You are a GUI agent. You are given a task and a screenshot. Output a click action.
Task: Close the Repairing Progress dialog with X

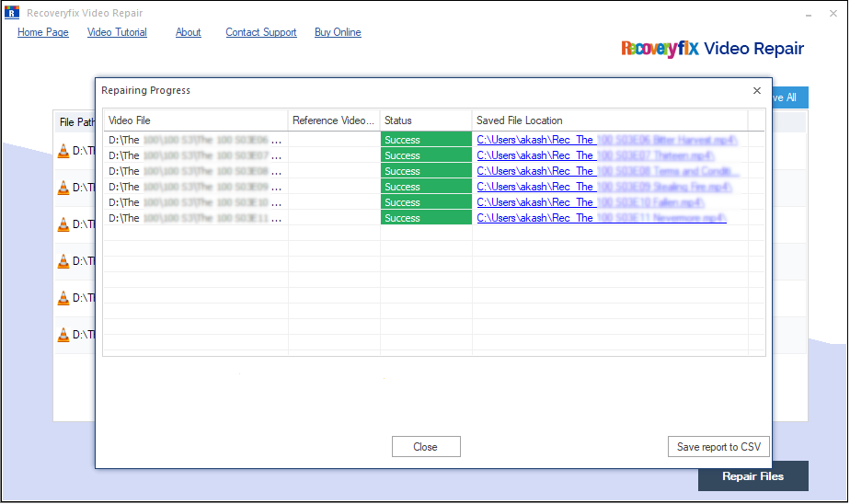click(x=757, y=90)
